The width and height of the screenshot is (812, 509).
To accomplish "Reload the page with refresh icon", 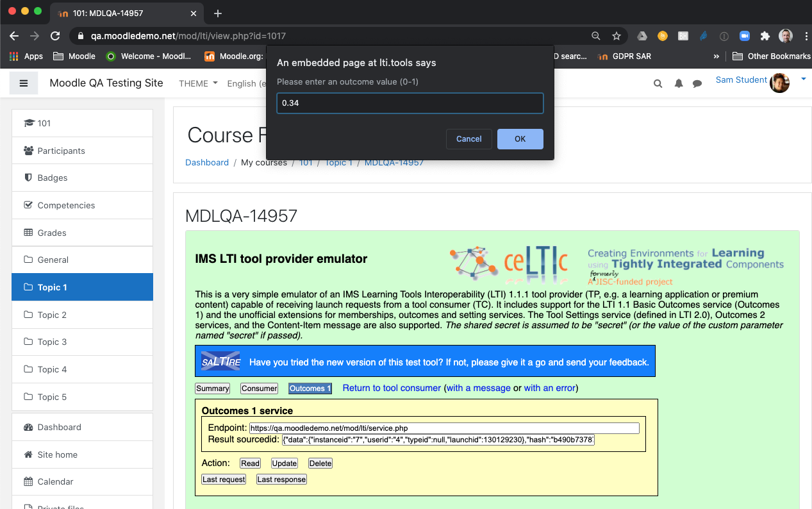I will click(55, 36).
